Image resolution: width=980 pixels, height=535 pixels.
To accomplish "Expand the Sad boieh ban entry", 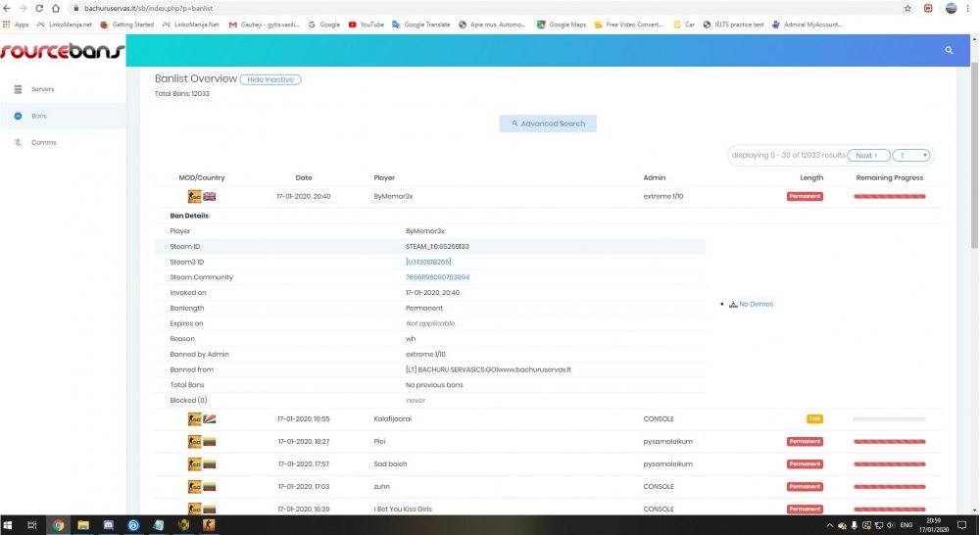I will click(x=390, y=463).
